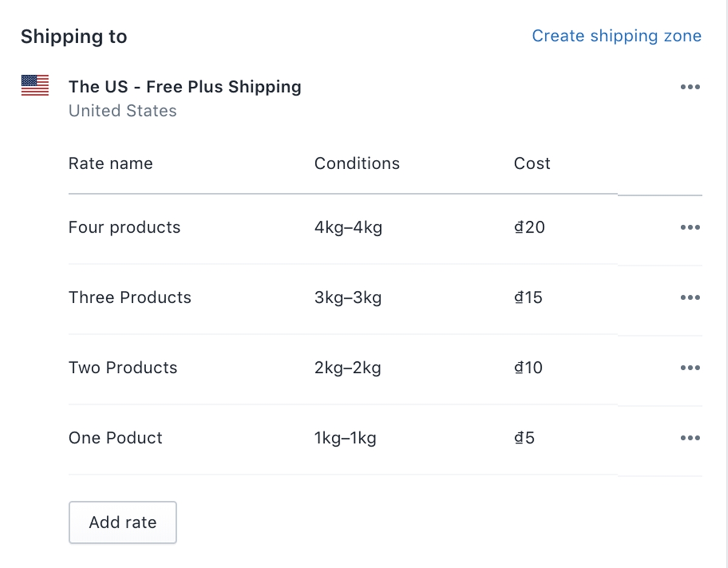Image resolution: width=728 pixels, height=568 pixels.
Task: Click the Cost column header
Action: coord(532,164)
